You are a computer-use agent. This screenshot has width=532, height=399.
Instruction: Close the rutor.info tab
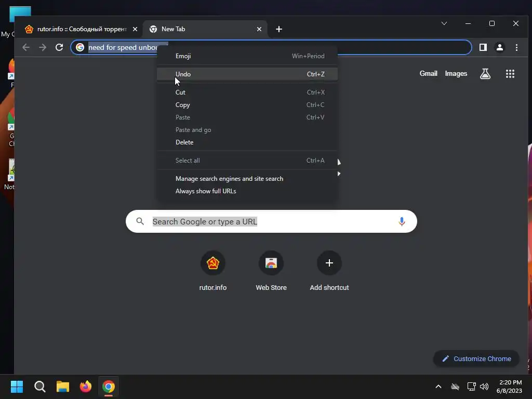[135, 29]
